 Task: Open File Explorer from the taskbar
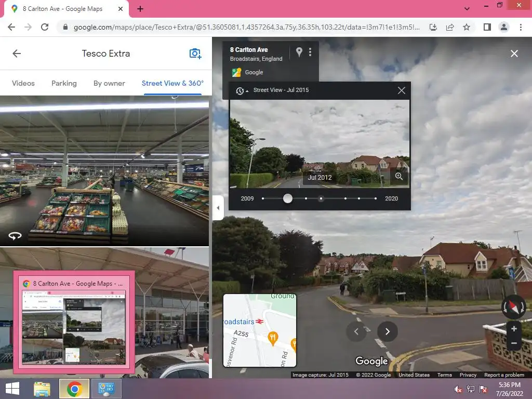pos(42,389)
